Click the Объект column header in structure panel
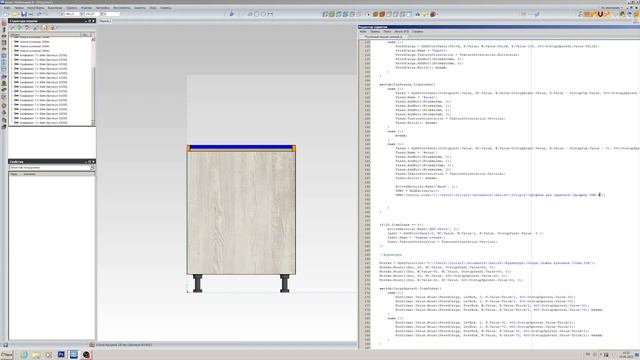The image size is (640, 360). click(x=45, y=35)
